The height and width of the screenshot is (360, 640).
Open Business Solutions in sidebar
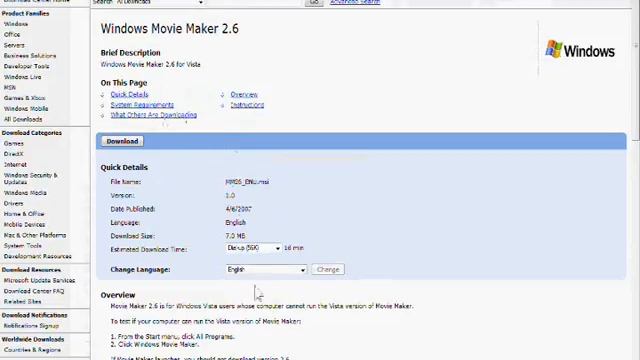click(x=30, y=56)
